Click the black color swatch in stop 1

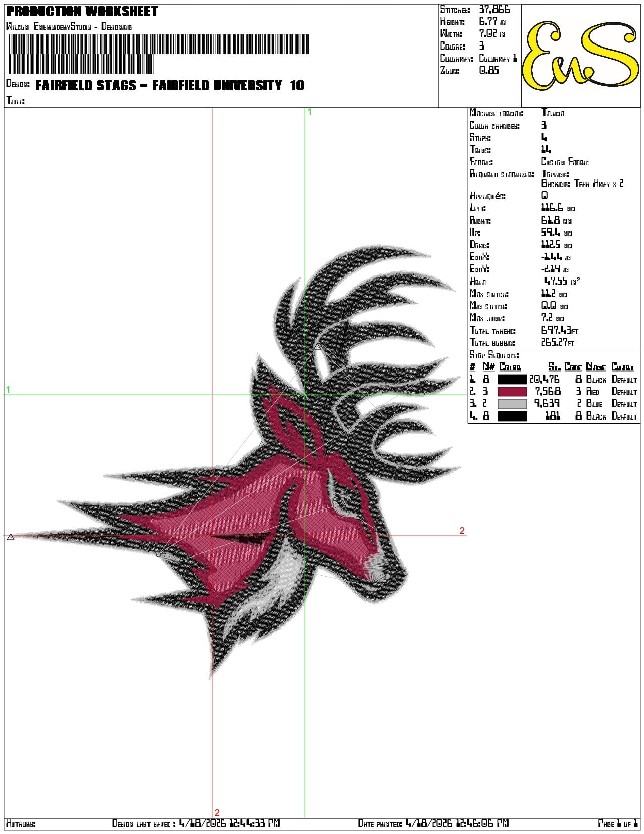pos(512,379)
